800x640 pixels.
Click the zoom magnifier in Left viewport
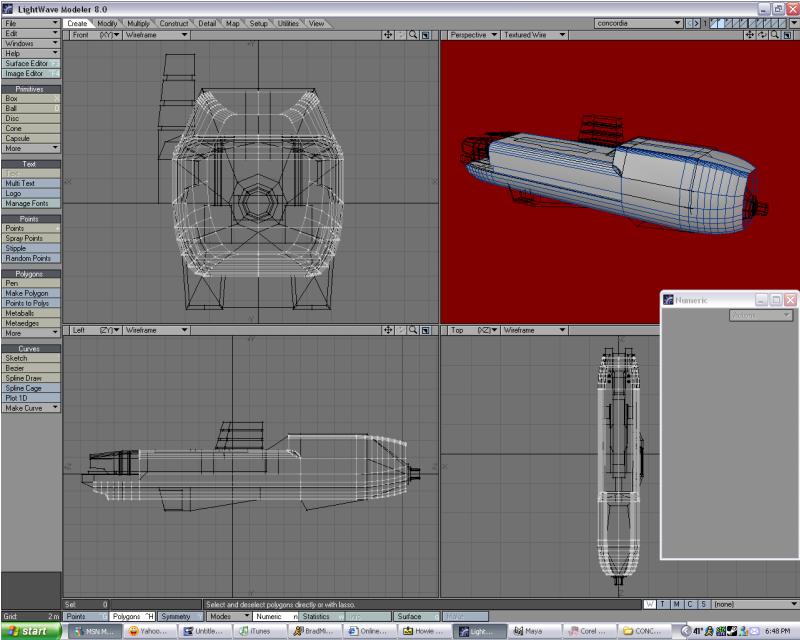412,329
